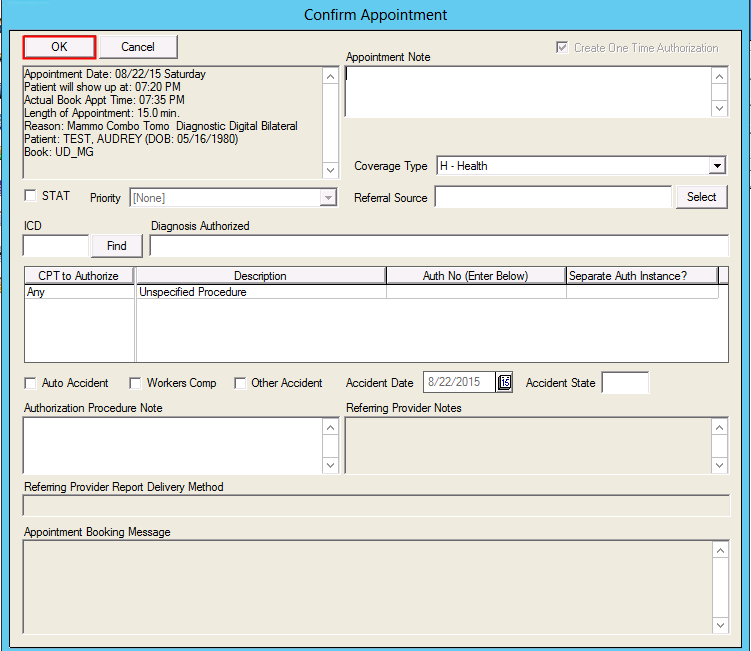The image size is (751, 651).
Task: Enable the STAT checkbox
Action: 30,196
